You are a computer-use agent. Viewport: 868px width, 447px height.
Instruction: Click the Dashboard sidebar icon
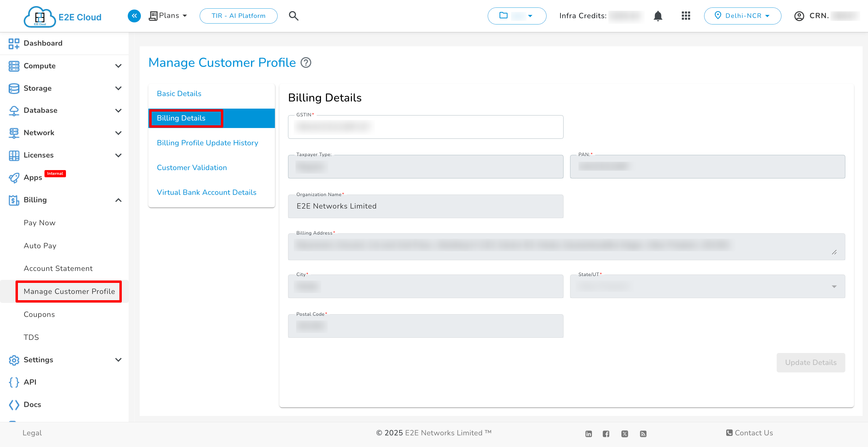[x=14, y=44]
